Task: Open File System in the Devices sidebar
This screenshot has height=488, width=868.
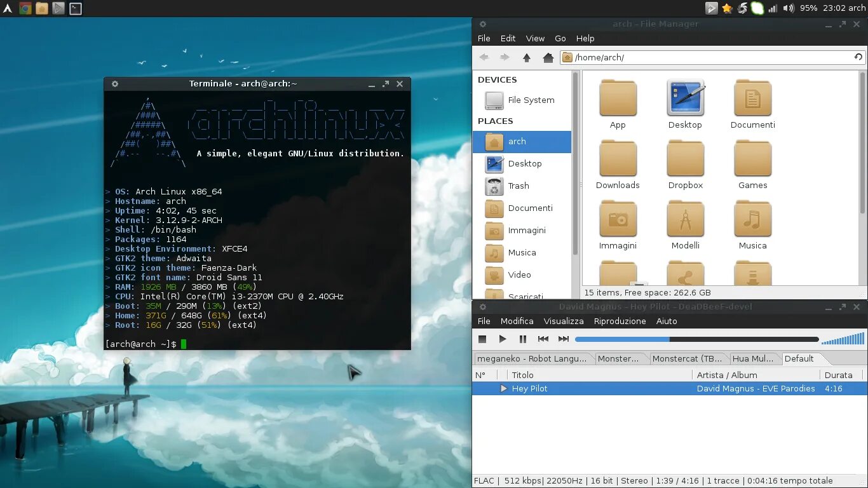Action: click(x=521, y=100)
